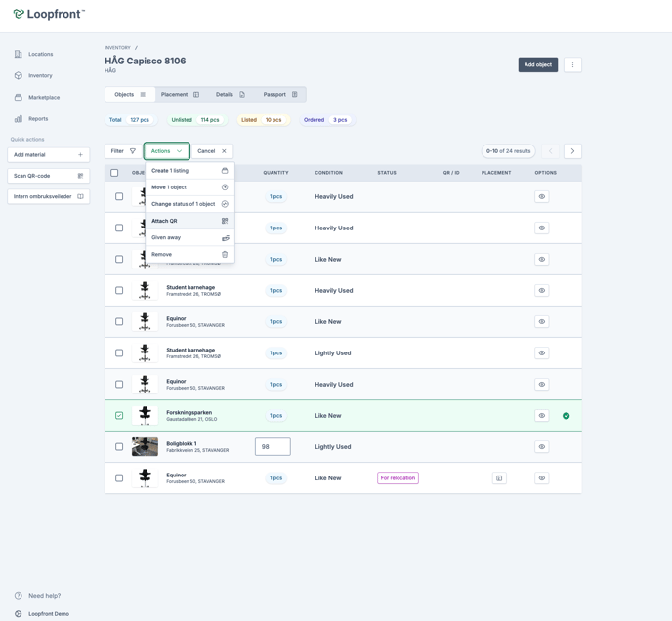Click the Loopfront logo

pos(49,14)
